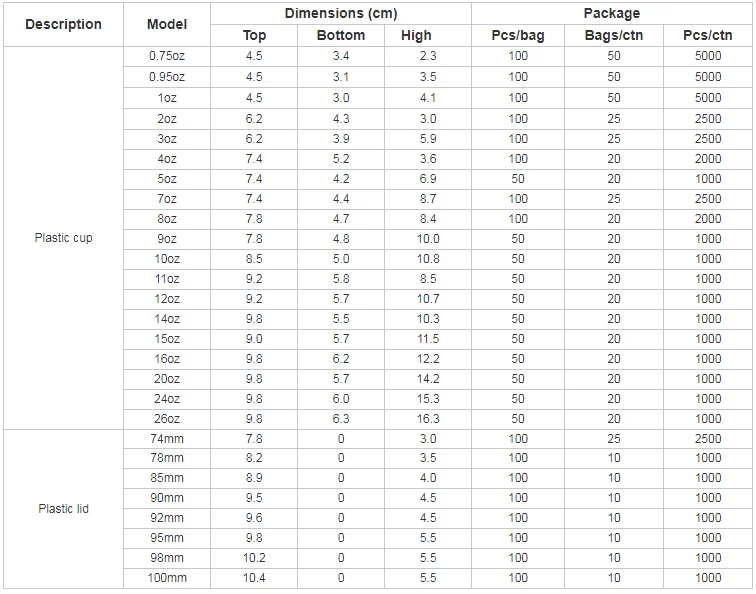The width and height of the screenshot is (756, 594).
Task: Click the Plastic cup description cell
Action: coord(63,238)
